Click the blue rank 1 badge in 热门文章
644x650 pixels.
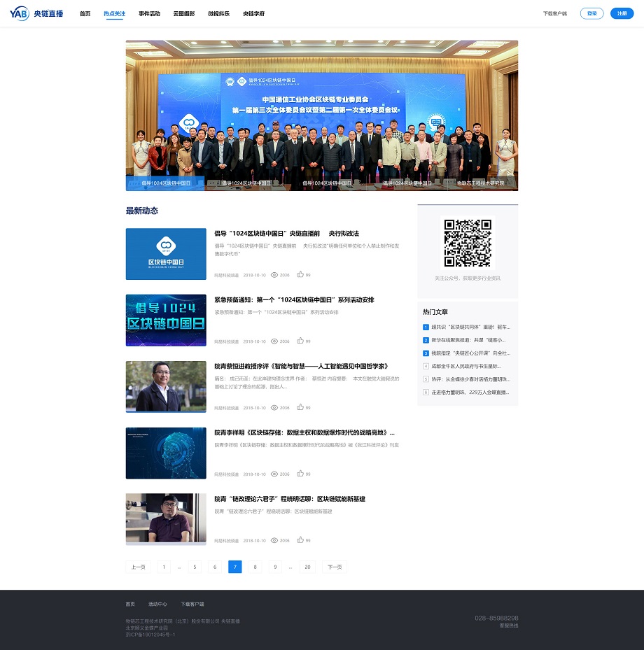426,327
